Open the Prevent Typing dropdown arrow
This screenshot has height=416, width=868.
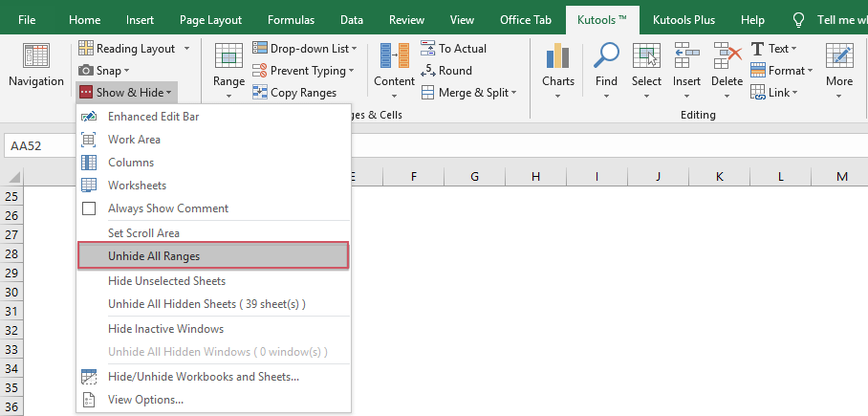tap(351, 71)
